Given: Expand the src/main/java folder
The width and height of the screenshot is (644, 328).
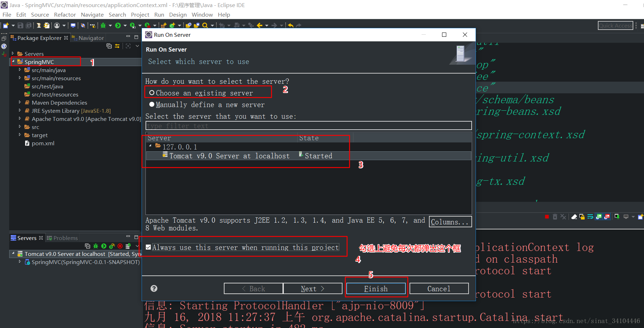Looking at the screenshot, I should (20, 70).
